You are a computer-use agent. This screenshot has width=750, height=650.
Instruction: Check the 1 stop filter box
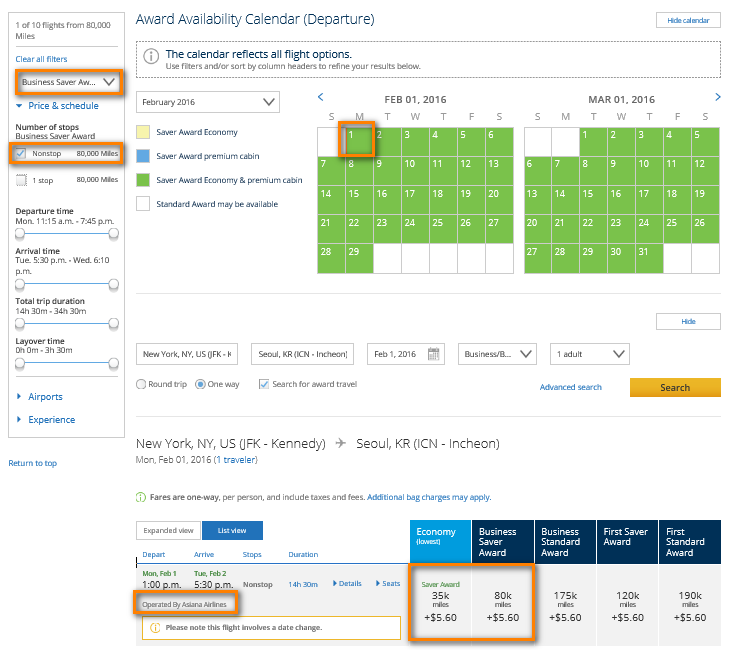click(x=21, y=181)
